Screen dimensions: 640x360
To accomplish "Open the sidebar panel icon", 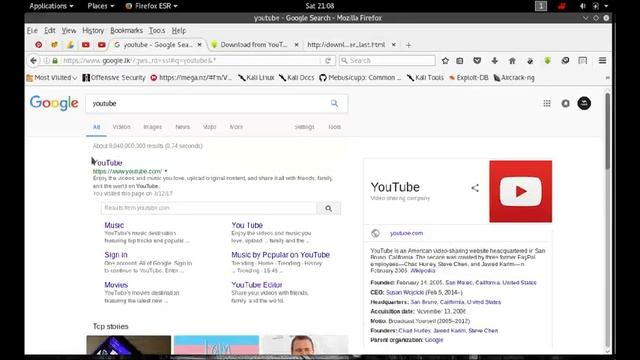I will click(583, 60).
